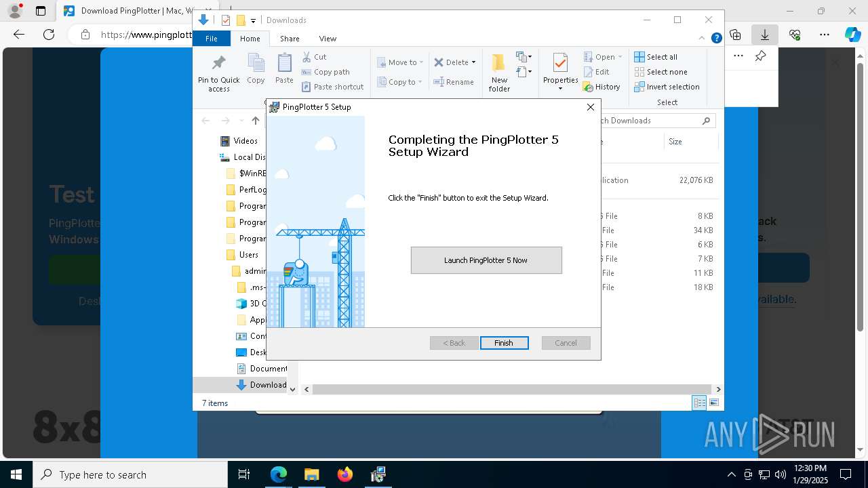868x488 pixels.
Task: Open the volume control in tray
Action: point(781,474)
